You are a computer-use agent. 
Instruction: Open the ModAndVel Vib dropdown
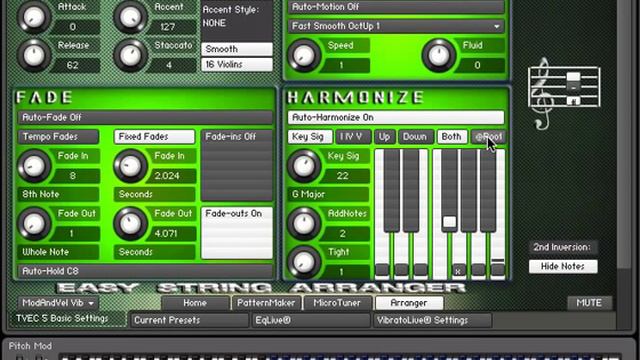coord(58,303)
